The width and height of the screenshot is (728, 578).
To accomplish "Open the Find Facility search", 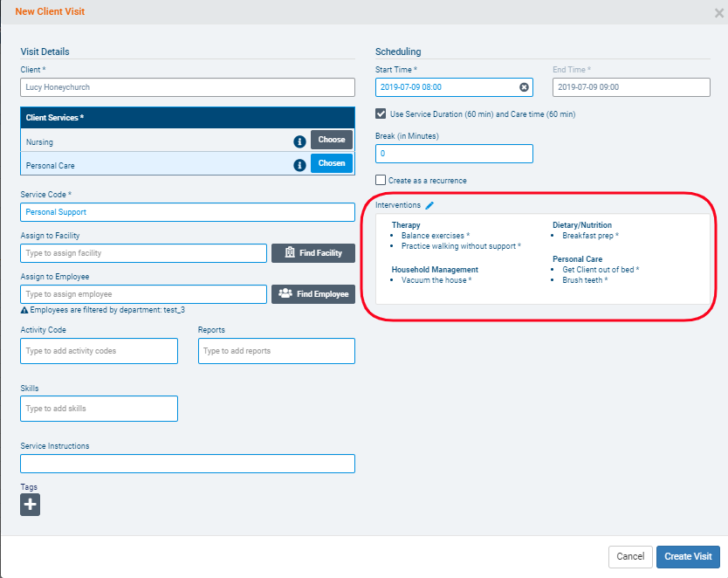I will pyautogui.click(x=313, y=253).
